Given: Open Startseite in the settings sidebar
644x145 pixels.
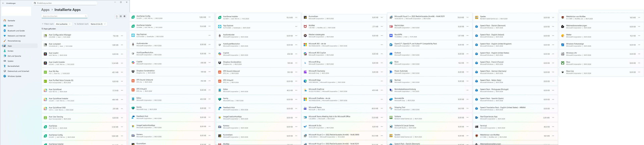Looking at the screenshot, I should [x=20, y=21].
